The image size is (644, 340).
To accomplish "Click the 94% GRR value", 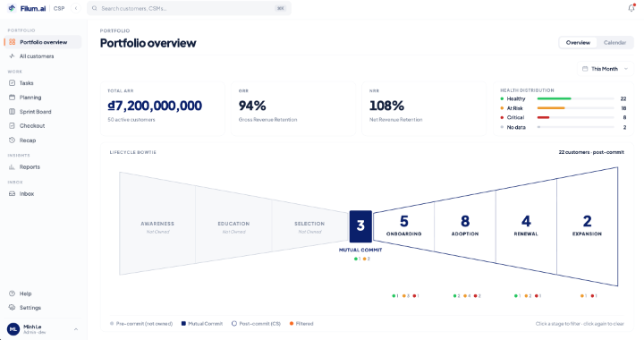I will point(252,106).
